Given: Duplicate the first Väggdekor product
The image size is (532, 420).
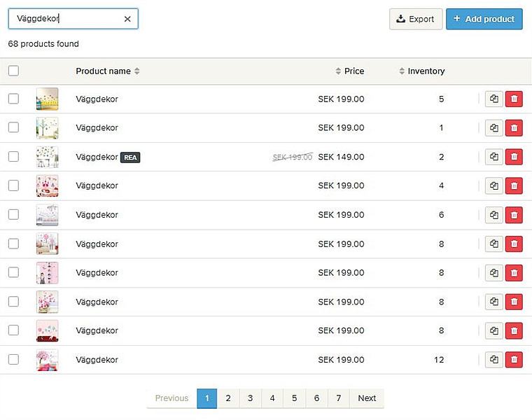Looking at the screenshot, I should coord(494,99).
